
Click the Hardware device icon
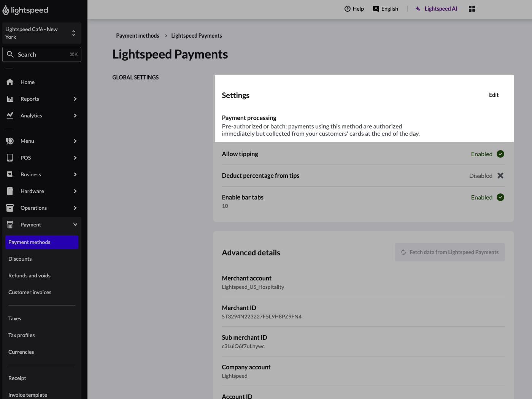pyautogui.click(x=10, y=191)
